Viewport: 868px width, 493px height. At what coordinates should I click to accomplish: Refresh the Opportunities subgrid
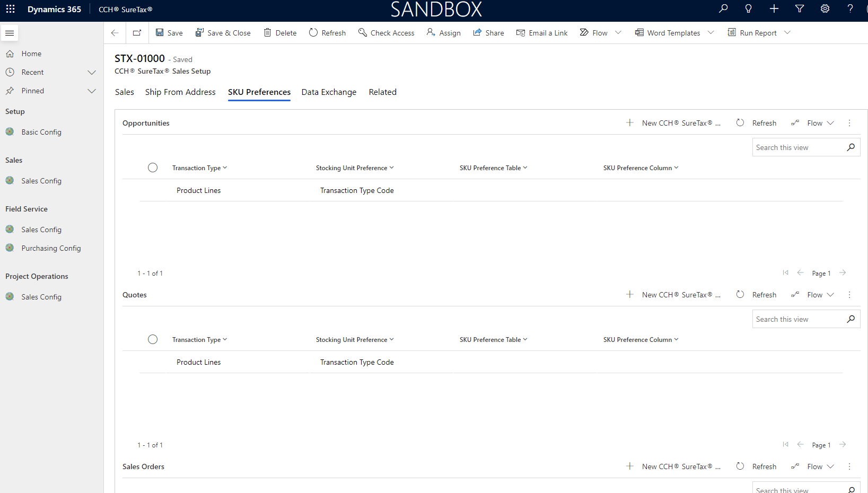pos(756,123)
